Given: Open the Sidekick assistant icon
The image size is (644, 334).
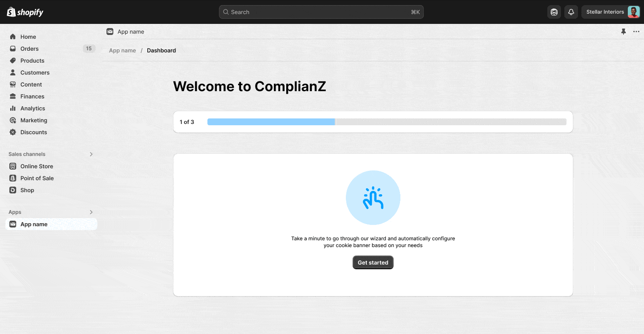Looking at the screenshot, I should point(554,12).
